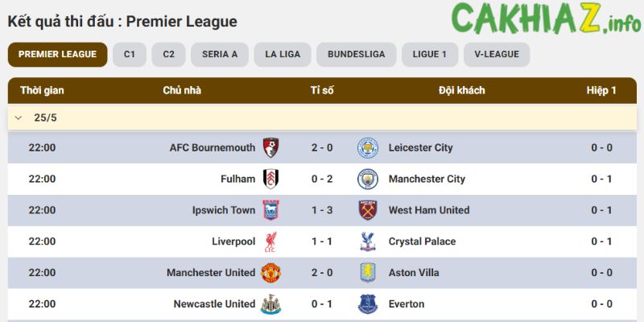Click the Manchester United club crest
This screenshot has height=322, width=644.
point(270,273)
